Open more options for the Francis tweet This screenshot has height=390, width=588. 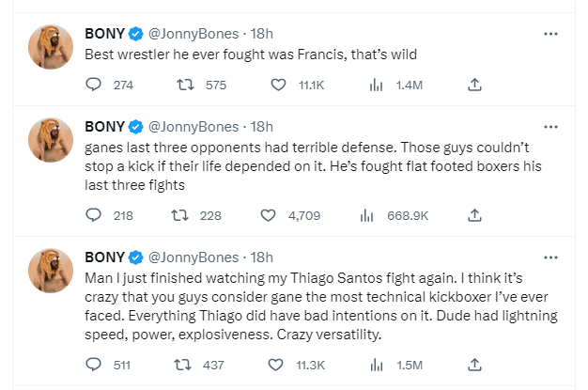click(551, 34)
